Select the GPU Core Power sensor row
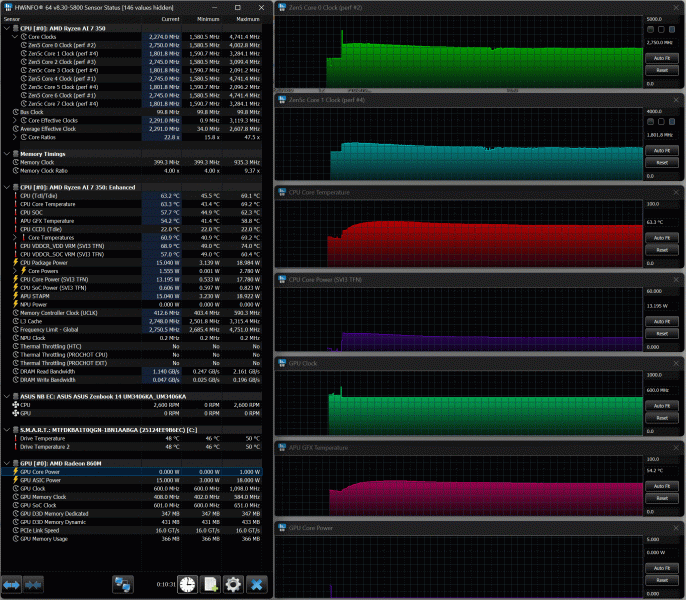 pyautogui.click(x=131, y=472)
